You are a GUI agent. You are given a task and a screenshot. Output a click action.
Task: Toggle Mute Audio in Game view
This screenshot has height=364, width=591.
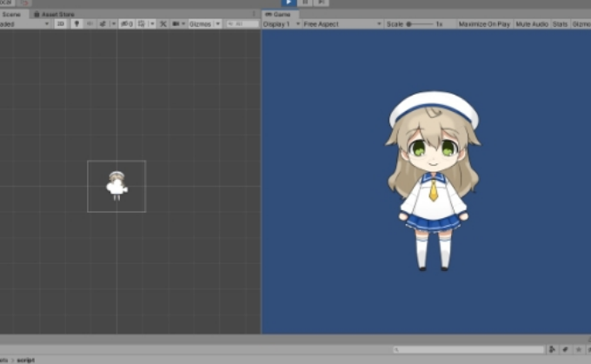(532, 24)
